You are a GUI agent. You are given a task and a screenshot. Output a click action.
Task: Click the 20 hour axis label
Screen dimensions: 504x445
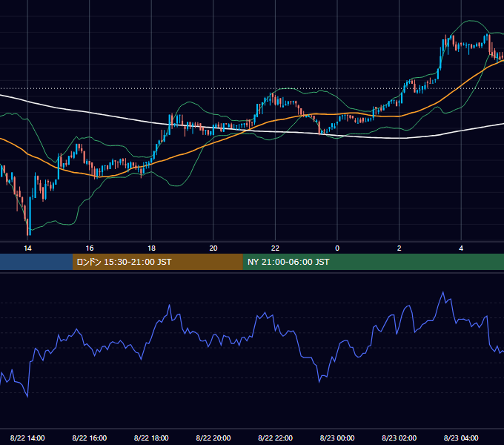pyautogui.click(x=213, y=248)
